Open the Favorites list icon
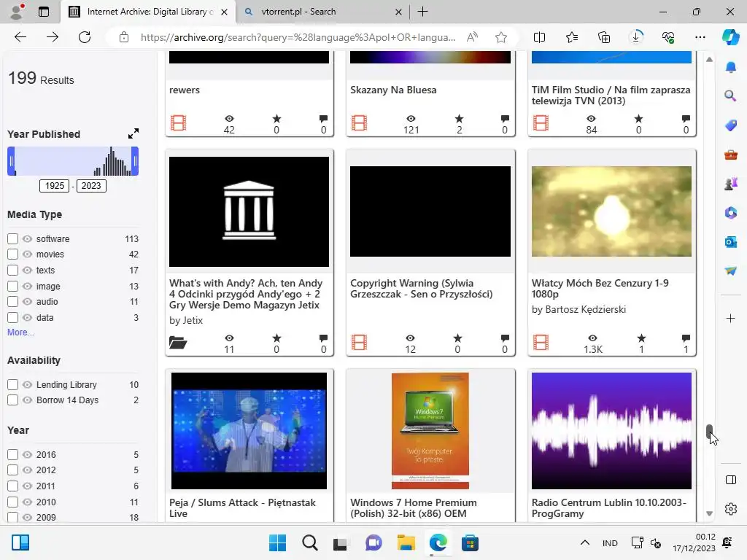Viewport: 747px width, 560px height. (x=572, y=37)
